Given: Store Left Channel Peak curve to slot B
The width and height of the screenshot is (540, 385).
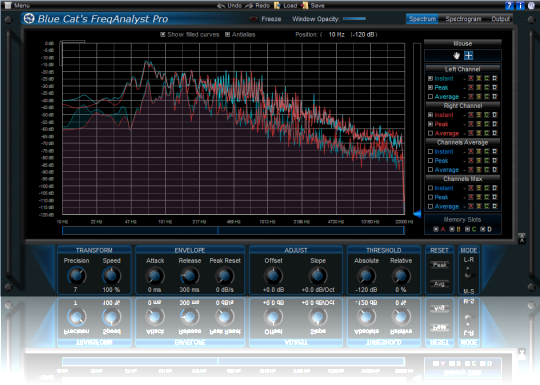Looking at the screenshot, I should click(x=479, y=87).
